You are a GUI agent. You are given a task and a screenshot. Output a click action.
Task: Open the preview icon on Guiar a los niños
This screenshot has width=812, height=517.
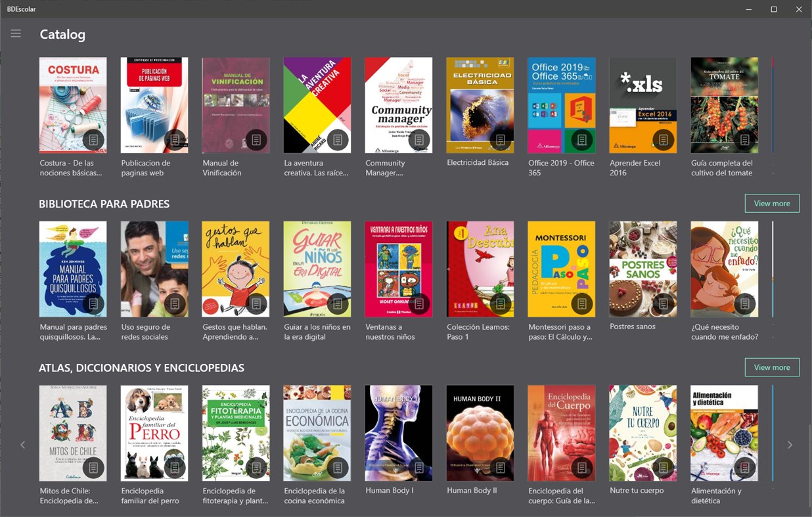pos(337,303)
